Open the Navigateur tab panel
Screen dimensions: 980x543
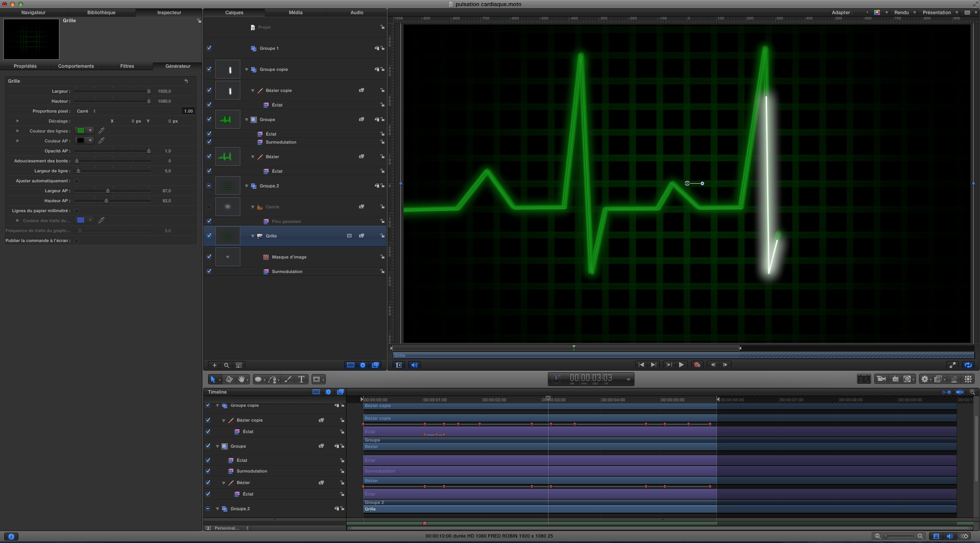[x=33, y=12]
